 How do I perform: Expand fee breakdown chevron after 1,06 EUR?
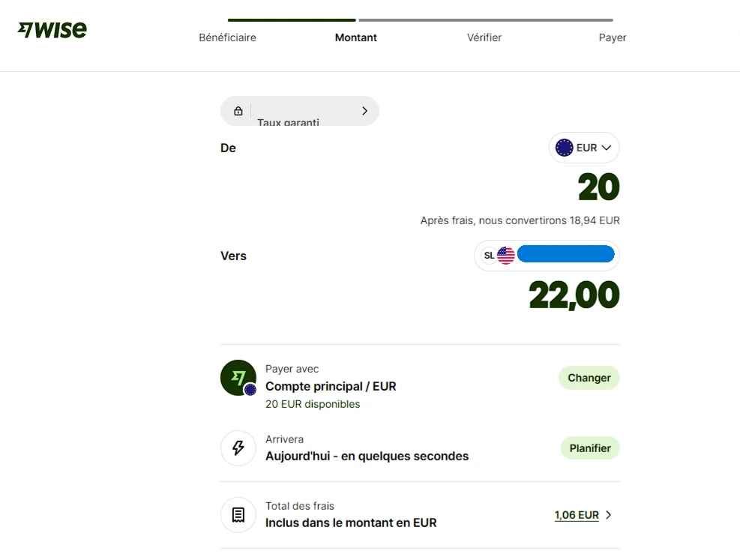[x=608, y=515]
